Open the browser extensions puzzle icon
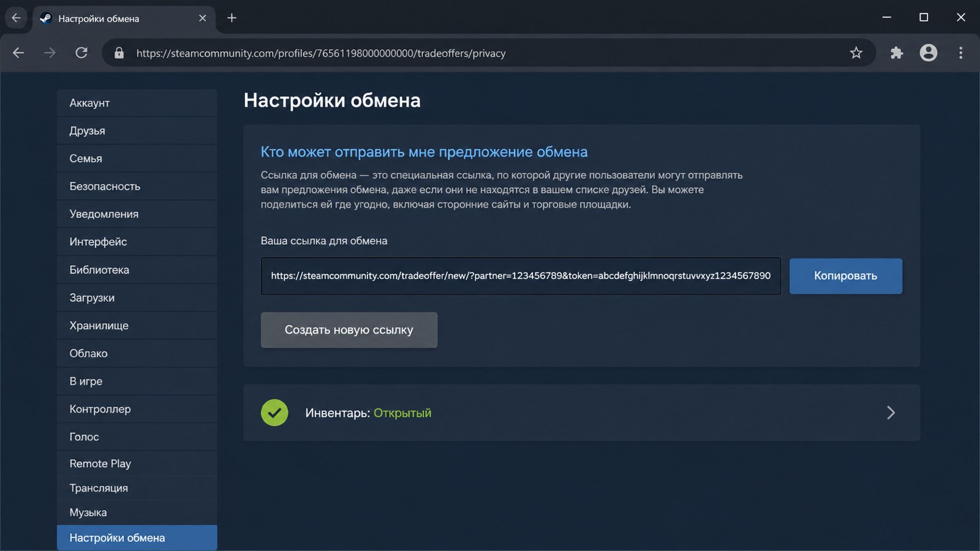The height and width of the screenshot is (551, 980). tap(897, 53)
